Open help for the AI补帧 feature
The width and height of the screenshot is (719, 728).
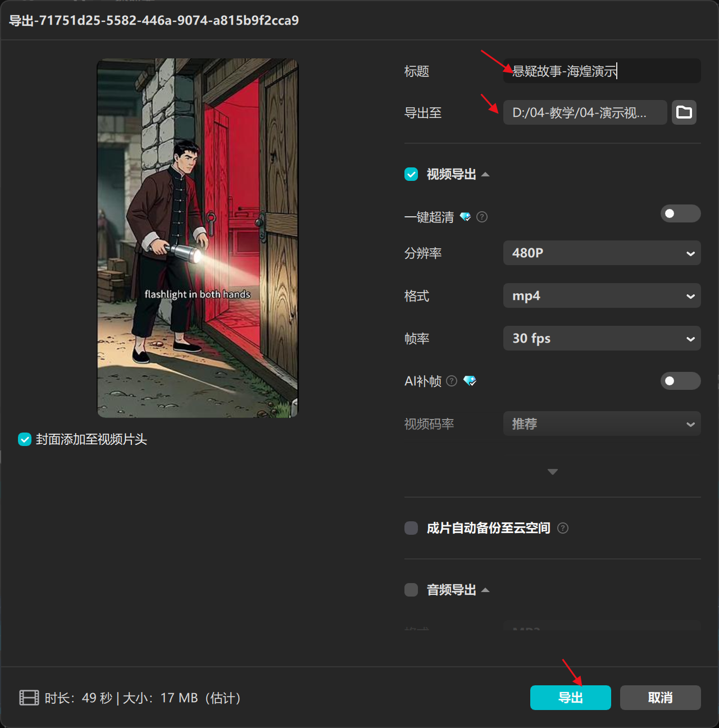pos(452,381)
